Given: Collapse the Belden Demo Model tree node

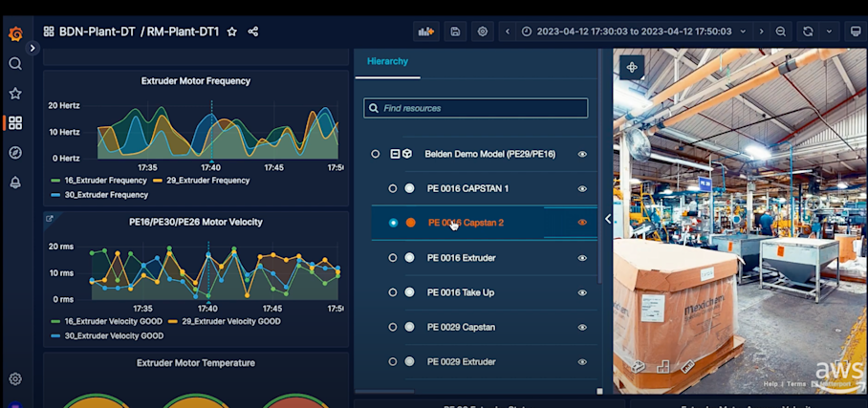Looking at the screenshot, I should (x=395, y=154).
